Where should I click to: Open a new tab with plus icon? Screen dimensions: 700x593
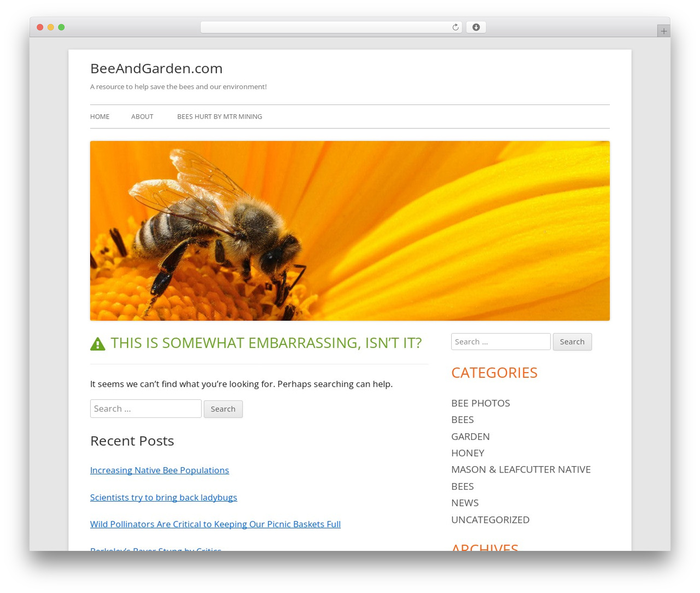(663, 31)
